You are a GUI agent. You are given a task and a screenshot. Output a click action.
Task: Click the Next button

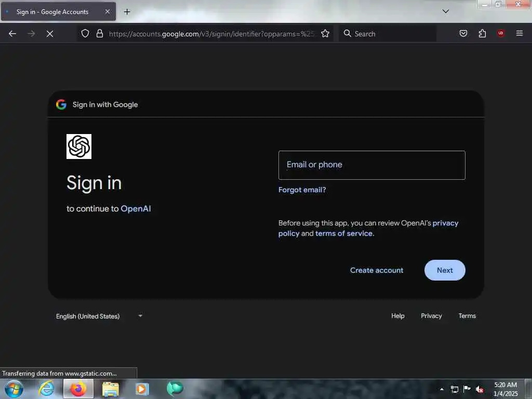point(445,270)
